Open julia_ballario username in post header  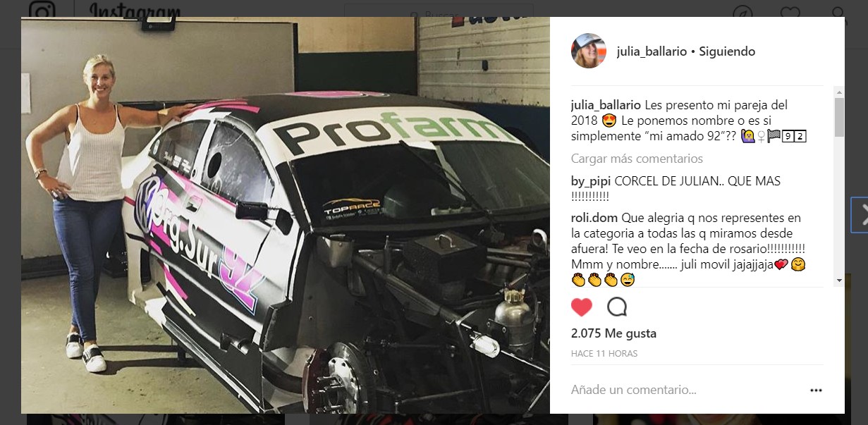(652, 51)
